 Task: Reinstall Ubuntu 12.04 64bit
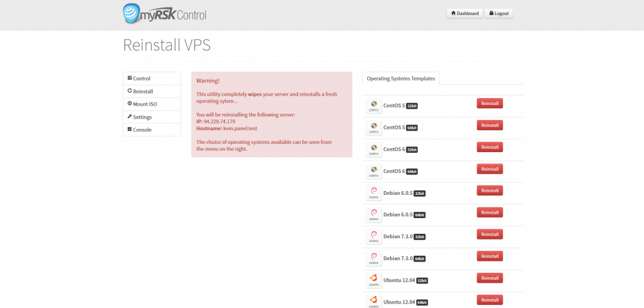pyautogui.click(x=489, y=300)
